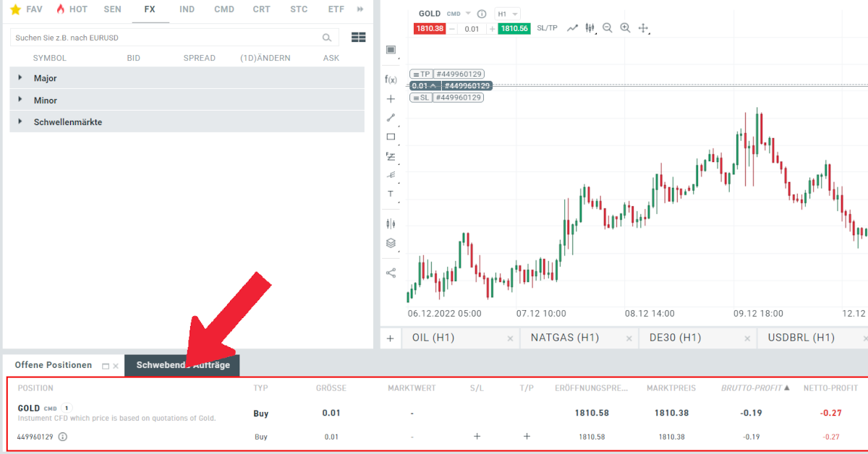Screen dimensions: 868x454
Task: Select the trend line drawing tool
Action: point(391,117)
